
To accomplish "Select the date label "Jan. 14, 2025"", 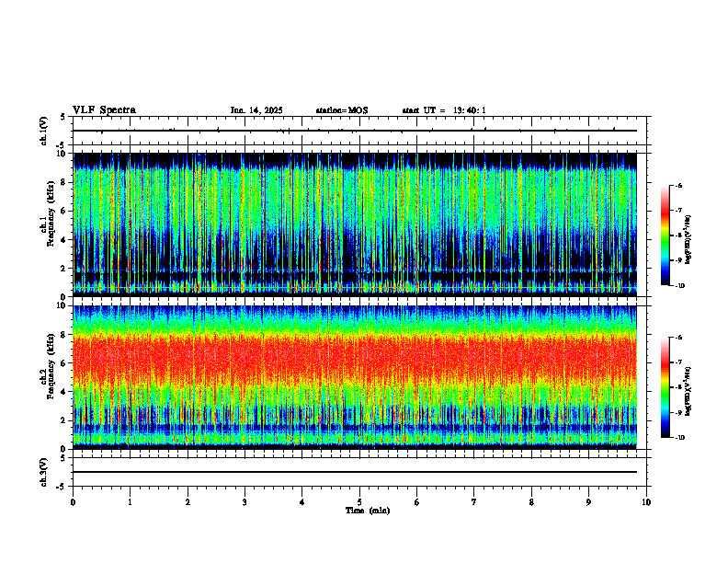I will coord(256,110).
